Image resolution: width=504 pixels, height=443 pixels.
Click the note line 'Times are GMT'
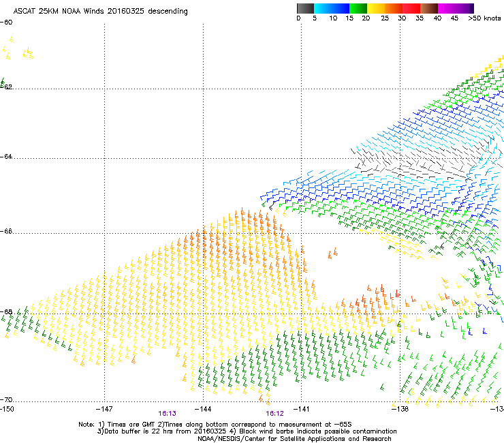click(x=133, y=425)
